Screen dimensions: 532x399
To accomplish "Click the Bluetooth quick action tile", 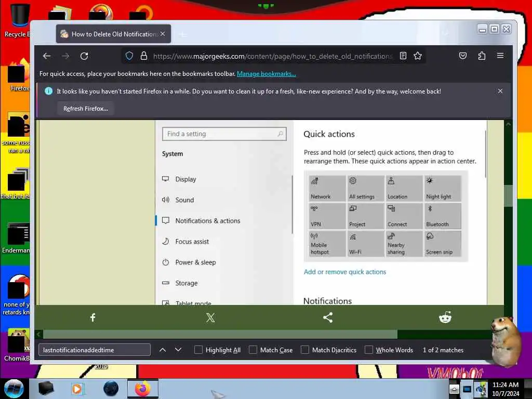I will (x=443, y=216).
